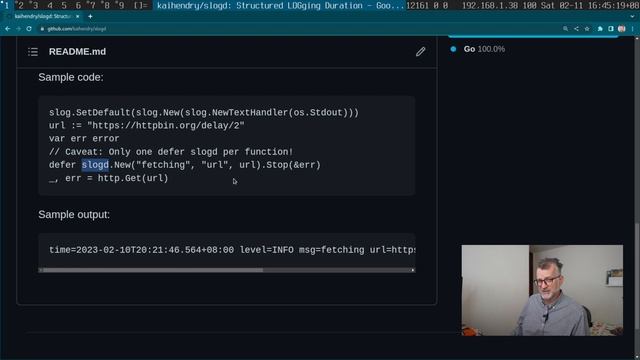The image size is (640, 360).
Task: Switch to workspace tag 3
Action: [35, 6]
